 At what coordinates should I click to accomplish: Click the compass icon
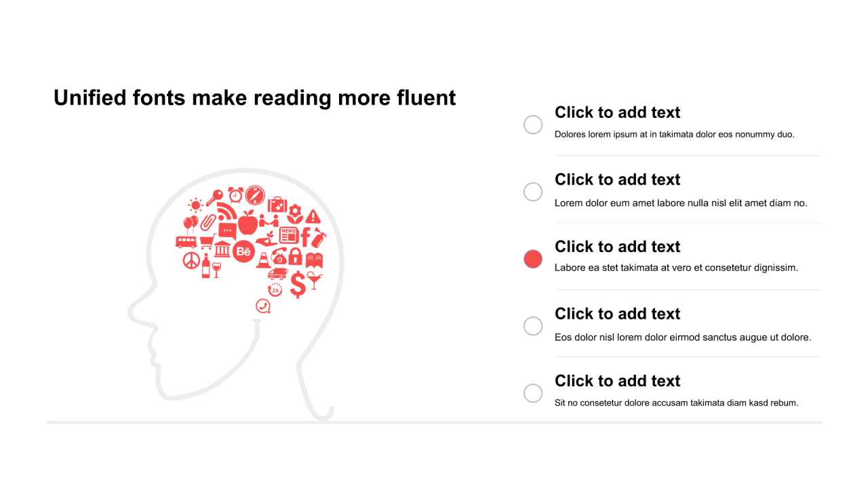255,195
